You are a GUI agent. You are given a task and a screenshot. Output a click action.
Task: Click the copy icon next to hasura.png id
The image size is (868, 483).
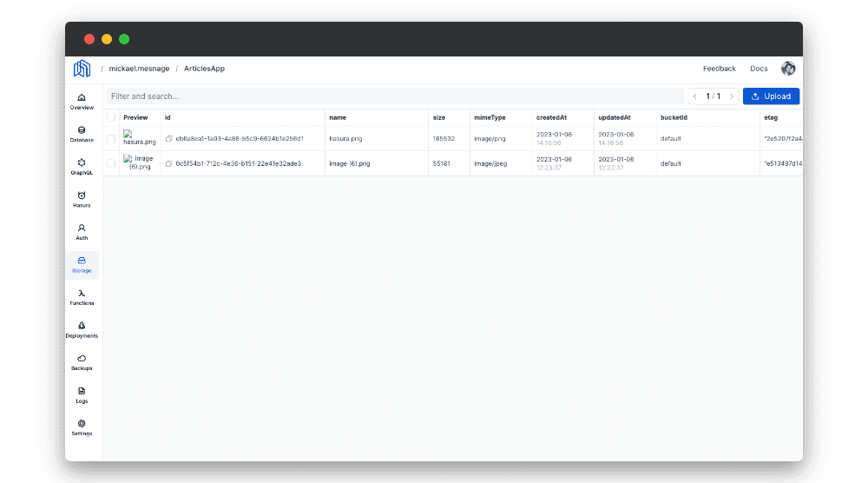pyautogui.click(x=169, y=139)
